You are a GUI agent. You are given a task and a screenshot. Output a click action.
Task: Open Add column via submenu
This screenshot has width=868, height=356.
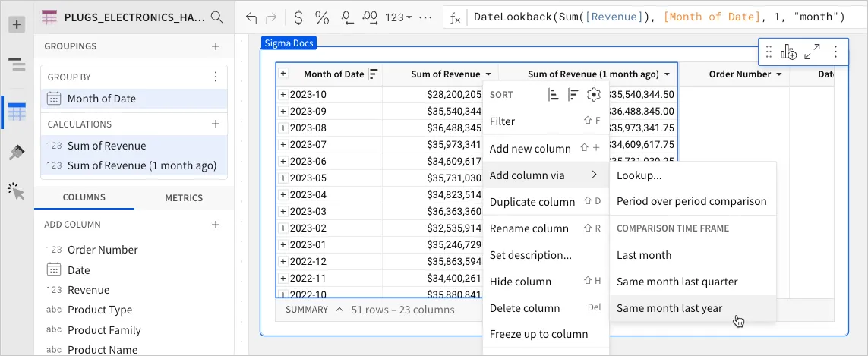coord(546,175)
